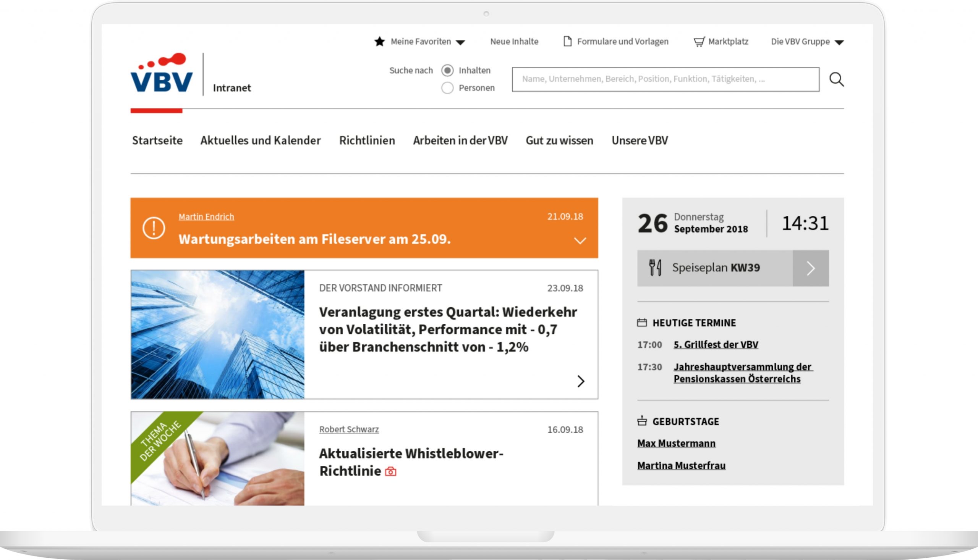Viewport: 978px width, 560px height.
Task: Click Wartungsarbeiten am Fileserver headline
Action: tap(314, 239)
